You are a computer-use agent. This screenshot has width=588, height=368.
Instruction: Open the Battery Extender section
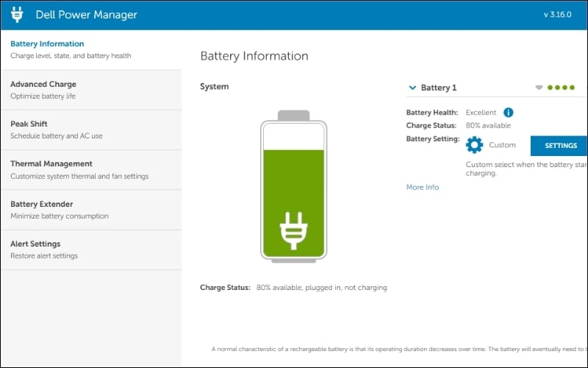point(91,210)
